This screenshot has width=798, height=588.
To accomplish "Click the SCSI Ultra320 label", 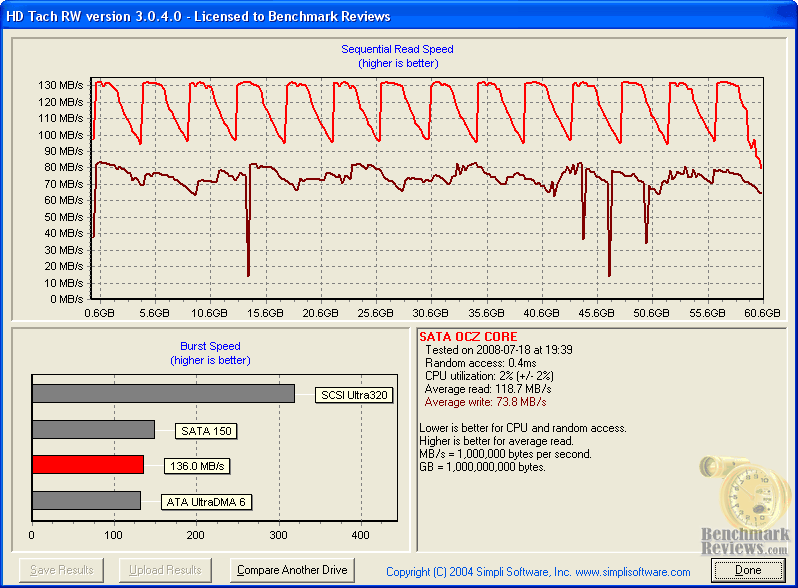I will pos(352,395).
